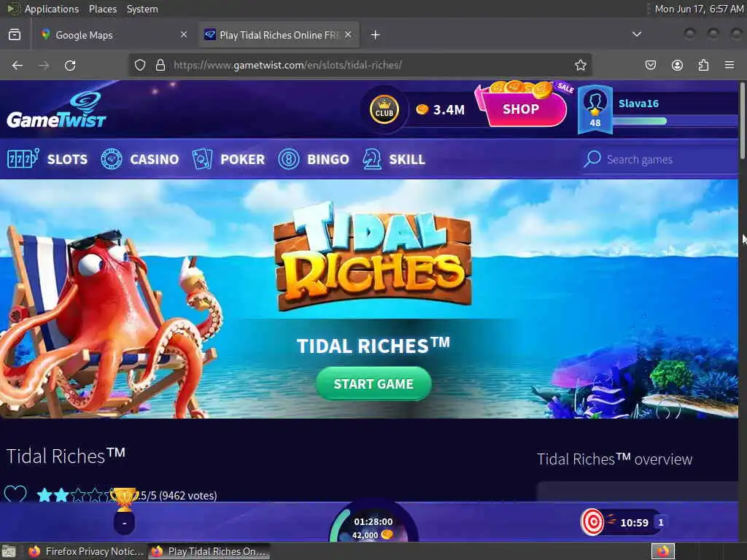Click the show desktop taskbar icon
This screenshot has width=747, height=560.
(9, 551)
